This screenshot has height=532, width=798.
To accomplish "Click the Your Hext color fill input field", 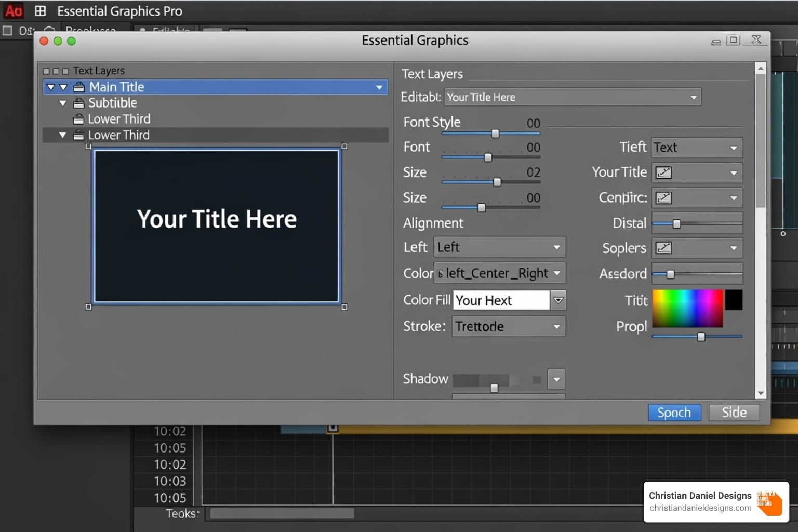I will 501,300.
